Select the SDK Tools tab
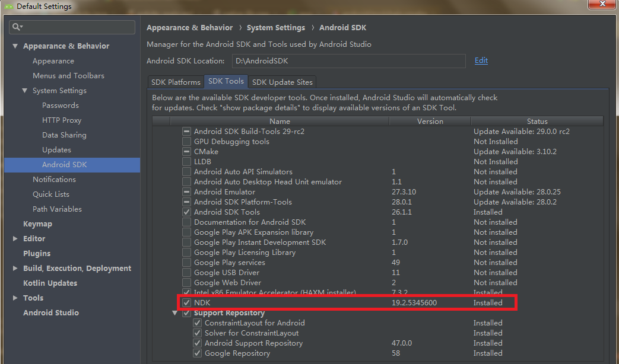Screen dimensions: 619x364 pos(226,81)
